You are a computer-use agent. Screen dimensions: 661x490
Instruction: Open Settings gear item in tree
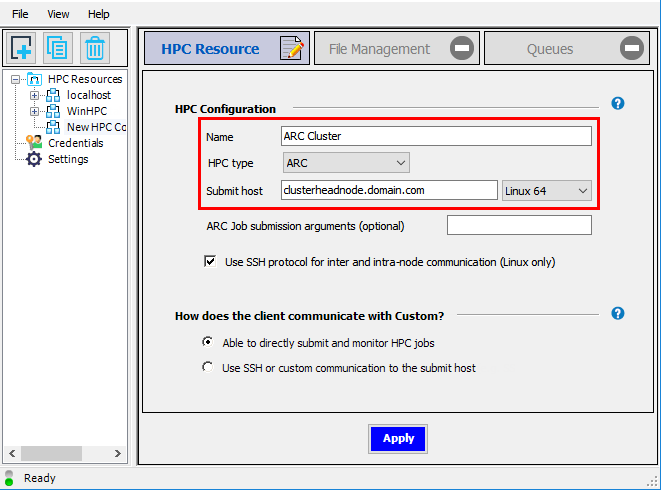pyautogui.click(x=68, y=159)
